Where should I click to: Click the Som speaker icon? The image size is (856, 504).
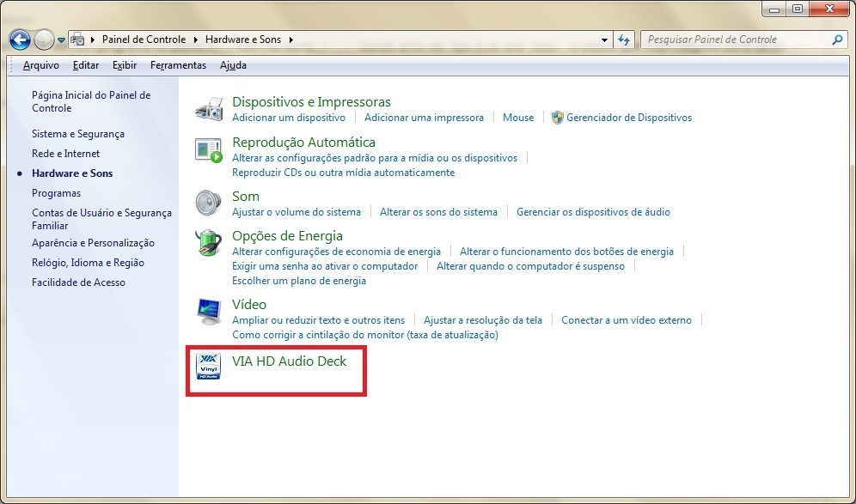click(x=209, y=203)
